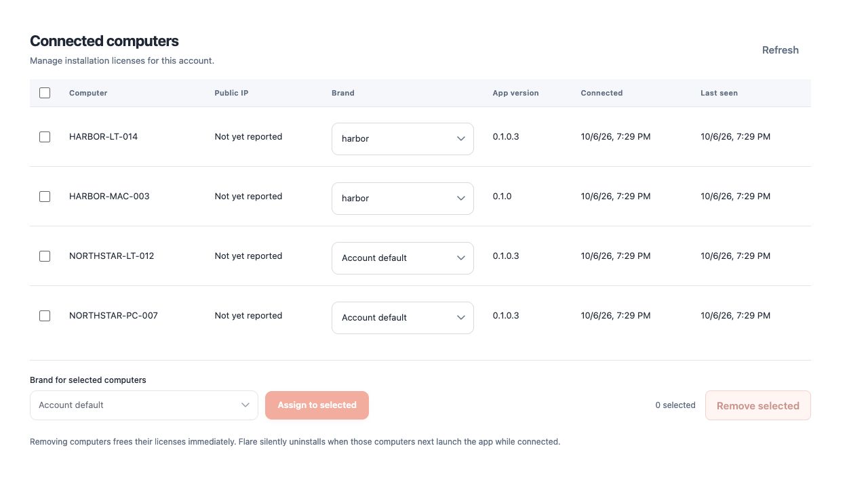This screenshot has height=488, width=868.
Task: Tick the NORTHSTAR-LT-012 checkbox
Action: click(x=45, y=256)
